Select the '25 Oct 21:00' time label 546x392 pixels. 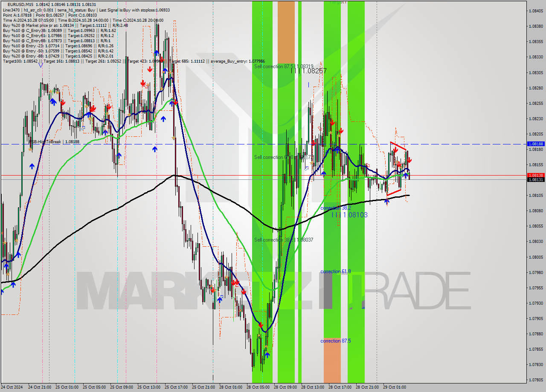coord(204,387)
